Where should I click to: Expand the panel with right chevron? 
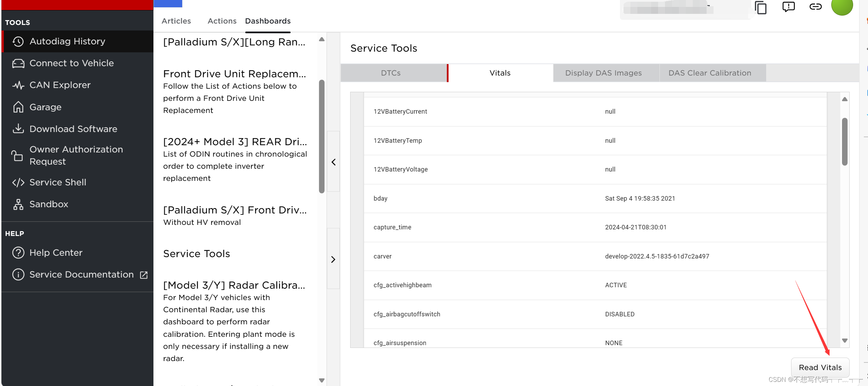click(333, 259)
